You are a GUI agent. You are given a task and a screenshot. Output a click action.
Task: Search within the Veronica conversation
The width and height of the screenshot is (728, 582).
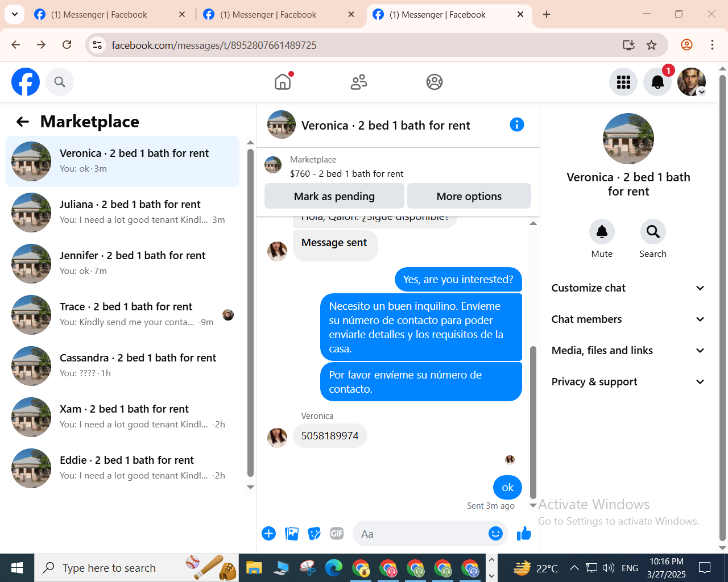(x=653, y=232)
